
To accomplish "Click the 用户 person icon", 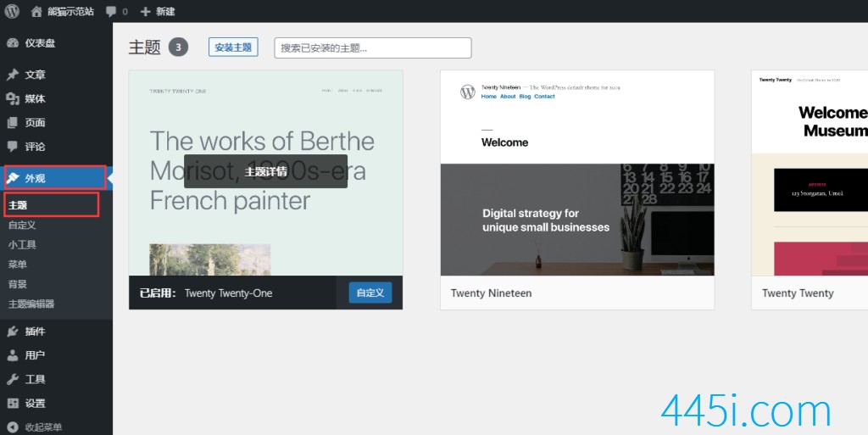I will click(13, 355).
